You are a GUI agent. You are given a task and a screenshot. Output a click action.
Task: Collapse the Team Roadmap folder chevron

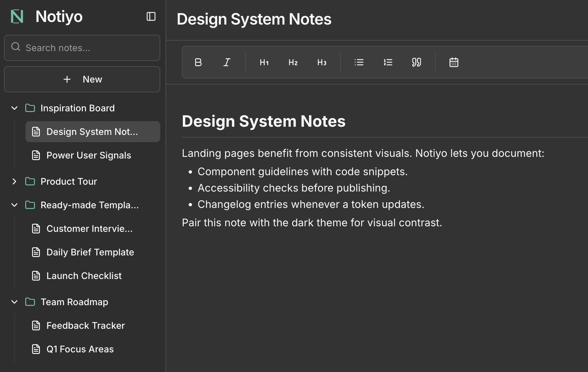tap(14, 302)
